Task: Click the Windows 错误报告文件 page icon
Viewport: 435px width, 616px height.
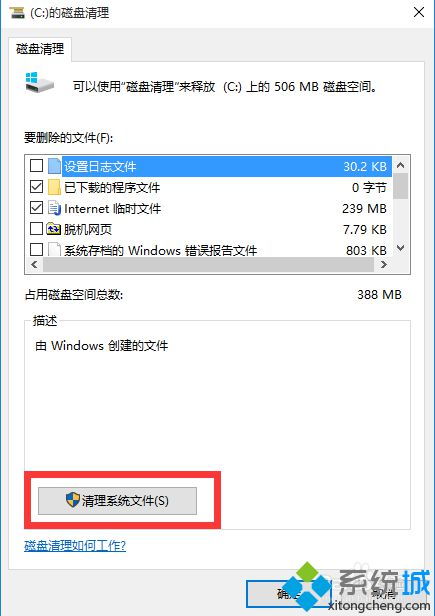Action: coord(55,250)
